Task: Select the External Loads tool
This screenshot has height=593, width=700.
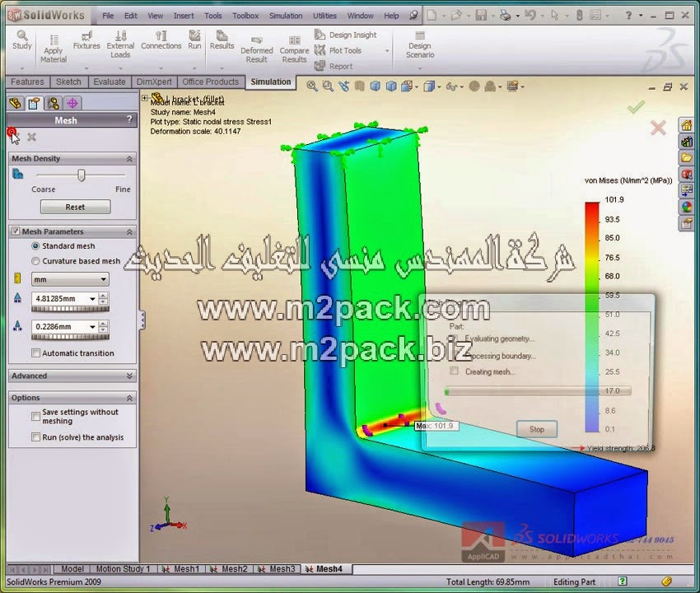Action: point(120,44)
